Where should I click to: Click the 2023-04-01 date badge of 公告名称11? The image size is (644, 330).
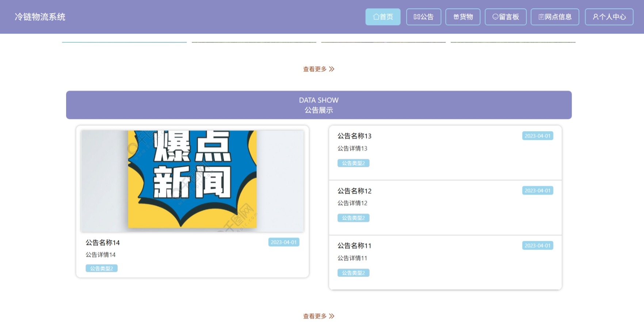[538, 246]
